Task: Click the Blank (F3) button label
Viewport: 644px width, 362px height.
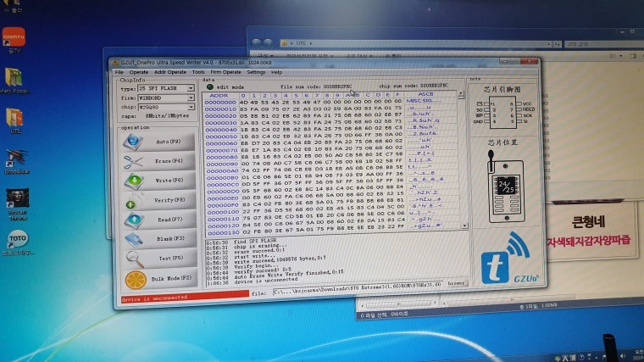Action: (x=170, y=239)
